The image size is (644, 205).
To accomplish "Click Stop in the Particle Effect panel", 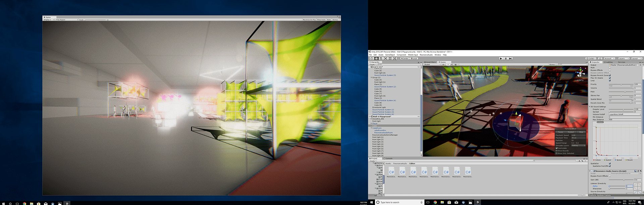I will 581,132.
